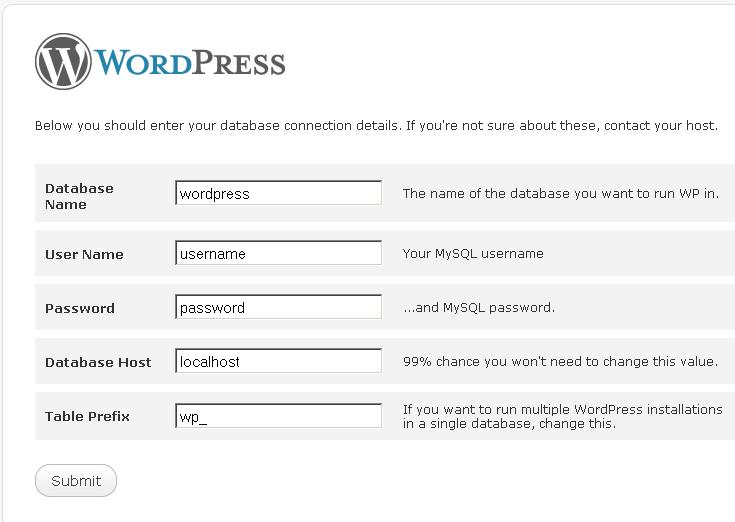The height and width of the screenshot is (522, 735).
Task: Click the multiple WordPress installations hint text
Action: click(x=562, y=416)
